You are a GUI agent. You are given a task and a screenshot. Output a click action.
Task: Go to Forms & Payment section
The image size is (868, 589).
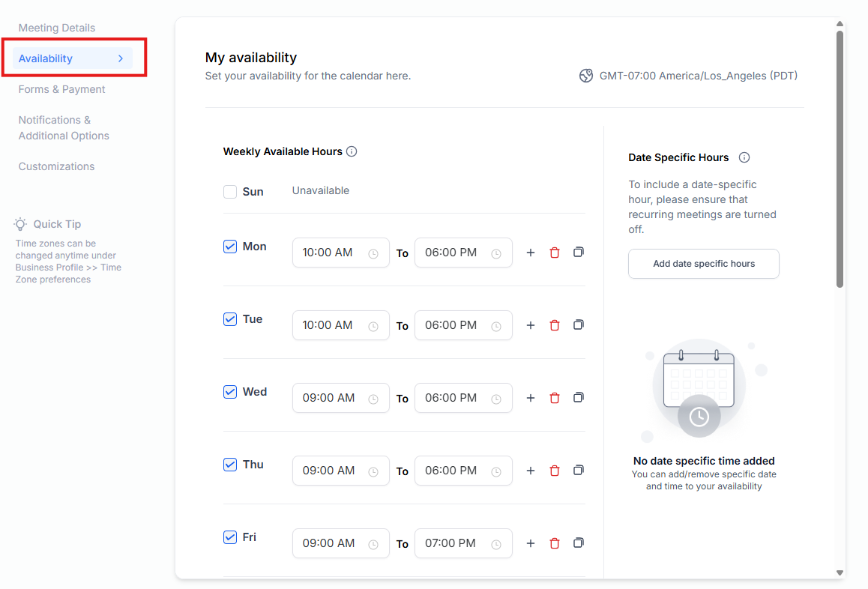62,89
